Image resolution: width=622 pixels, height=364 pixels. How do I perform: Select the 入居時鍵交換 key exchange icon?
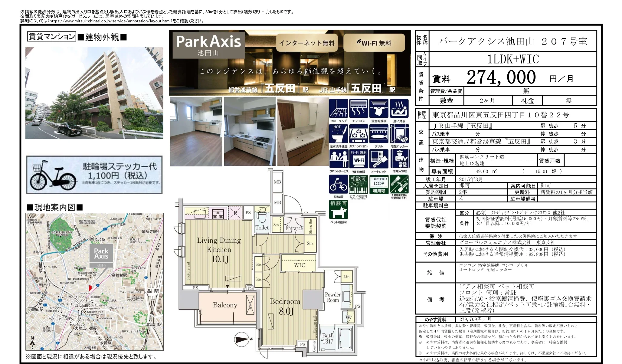(x=399, y=184)
